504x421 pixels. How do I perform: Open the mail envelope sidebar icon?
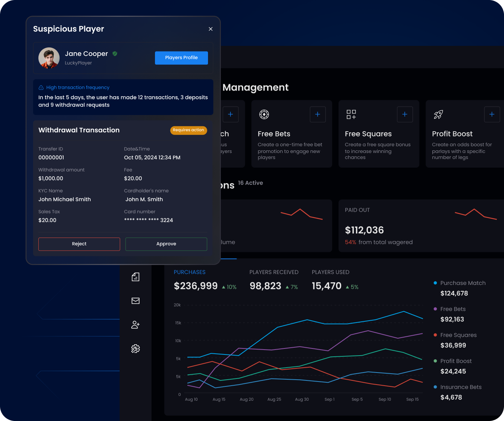(135, 301)
